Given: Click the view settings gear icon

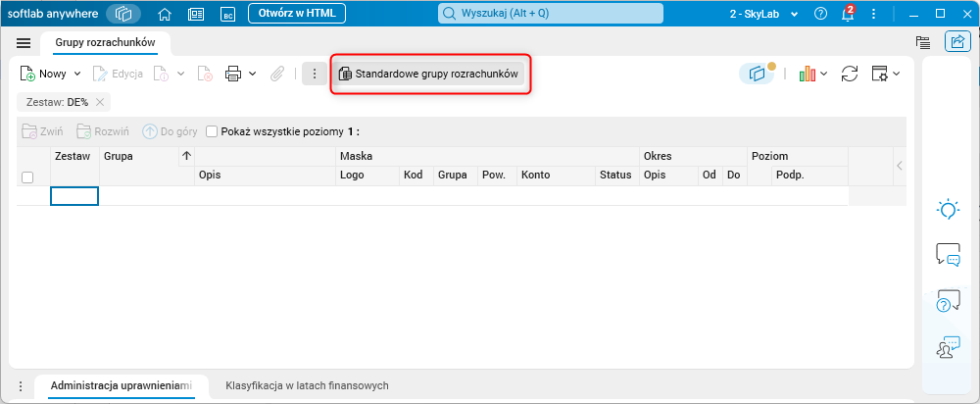Looking at the screenshot, I should tap(879, 74).
